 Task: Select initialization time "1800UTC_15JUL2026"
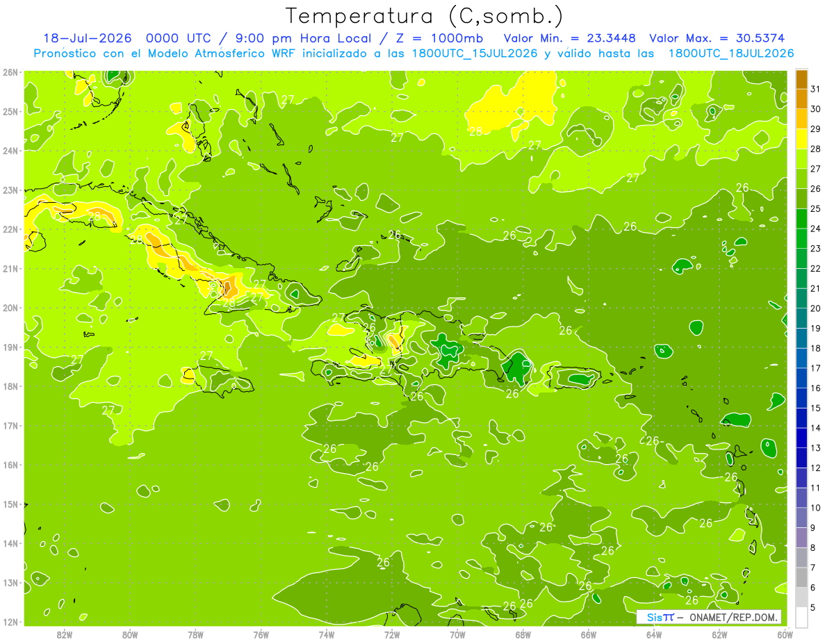[x=475, y=53]
